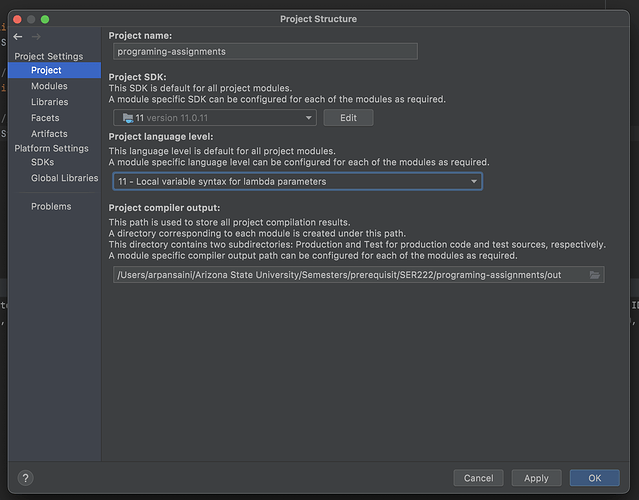Screen dimensions: 639x500
Task: Open the Modules settings page
Action: pos(49,87)
